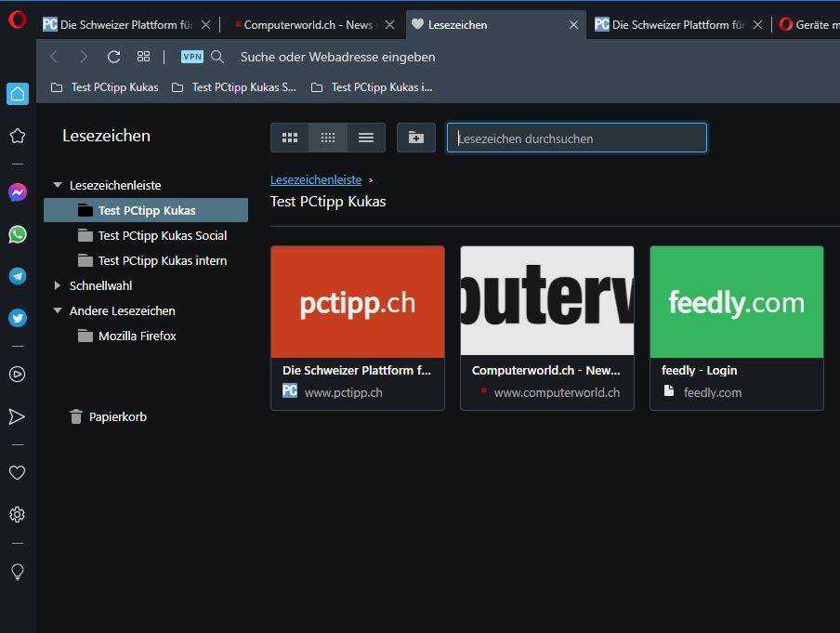Close the Lesezeichen tab
Viewport: 840px width, 633px height.
[x=573, y=25]
